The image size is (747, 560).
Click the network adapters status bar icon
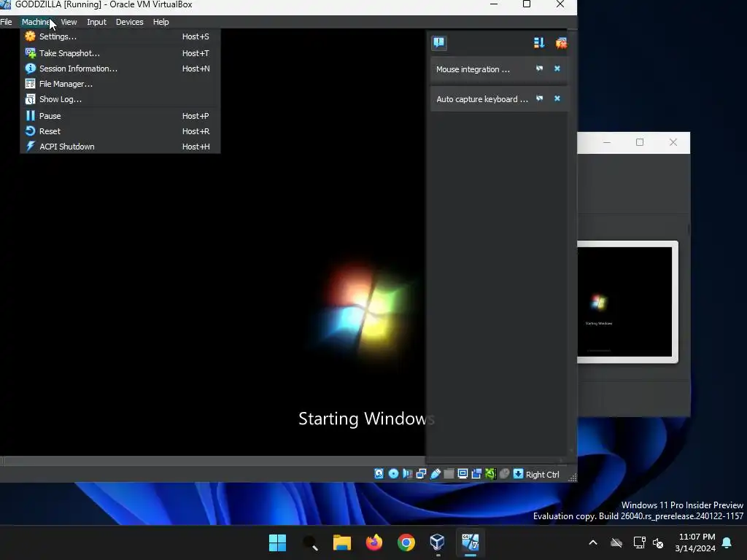click(421, 474)
